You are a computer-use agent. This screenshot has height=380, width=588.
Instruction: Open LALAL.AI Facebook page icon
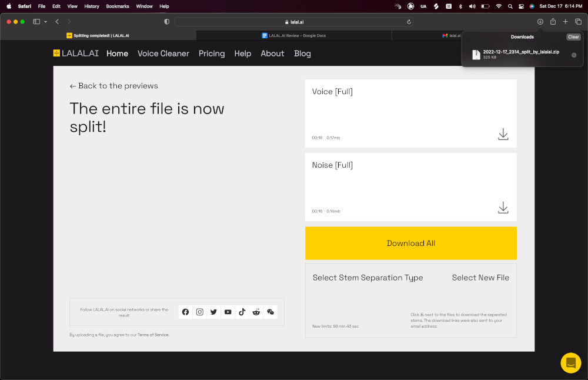tap(185, 312)
